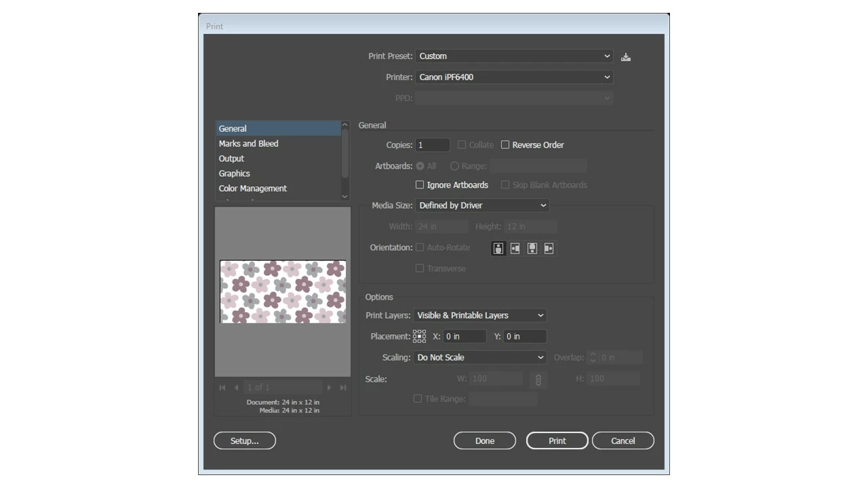The height and width of the screenshot is (488, 868).
Task: Select portrait down orientation icon
Action: coord(532,248)
